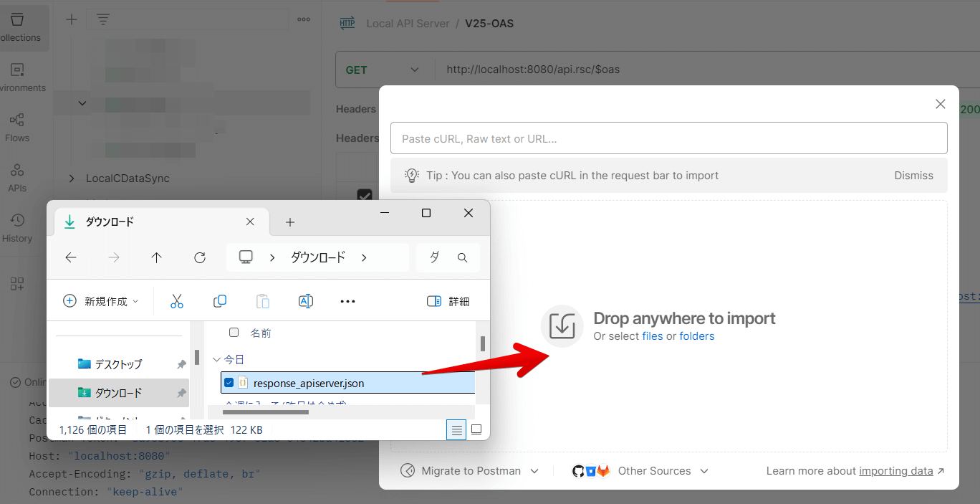The width and height of the screenshot is (980, 504).
Task: Open the 新規作成 menu in Explorer
Action: pos(100,301)
